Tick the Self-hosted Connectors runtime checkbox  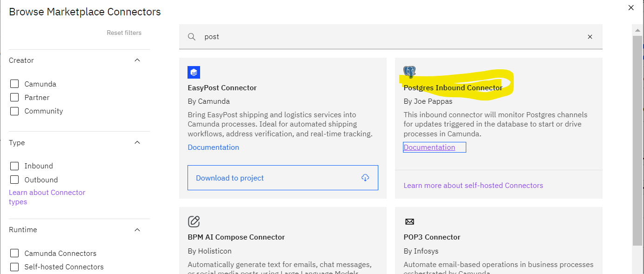point(14,267)
